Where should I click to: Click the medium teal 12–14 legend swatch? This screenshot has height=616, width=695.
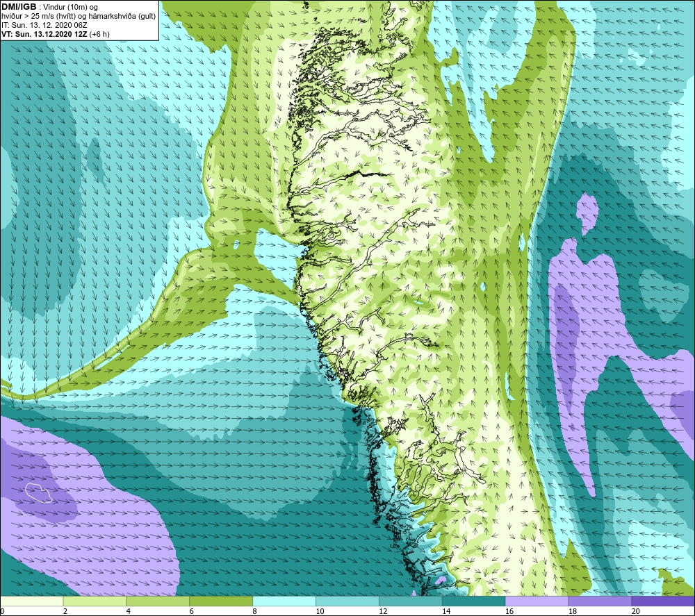pos(411,601)
